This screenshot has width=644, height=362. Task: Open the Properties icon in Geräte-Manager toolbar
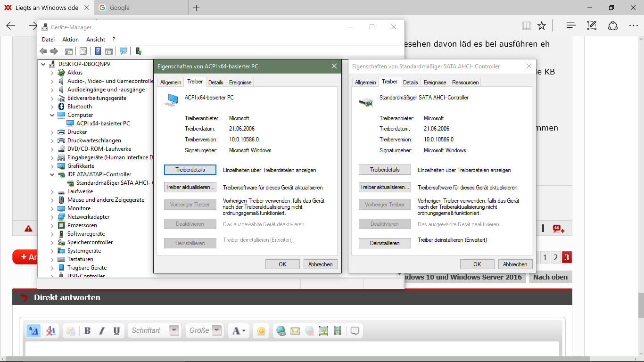pyautogui.click(x=83, y=51)
